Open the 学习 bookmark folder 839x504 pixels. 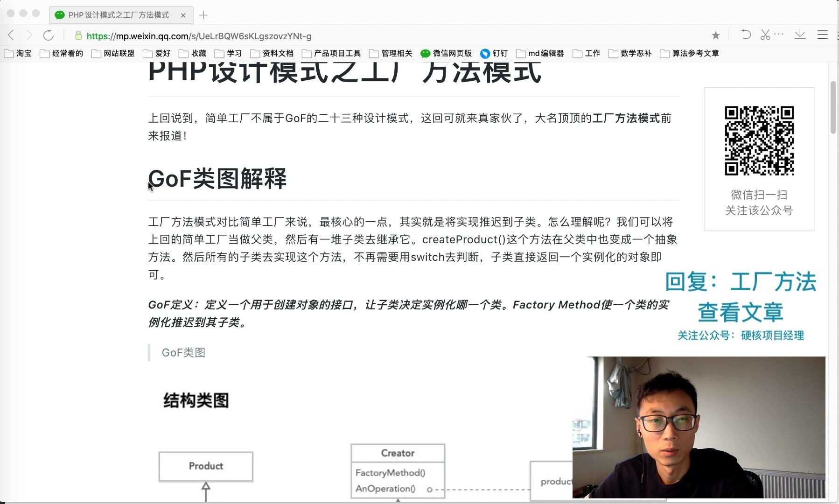tap(228, 53)
